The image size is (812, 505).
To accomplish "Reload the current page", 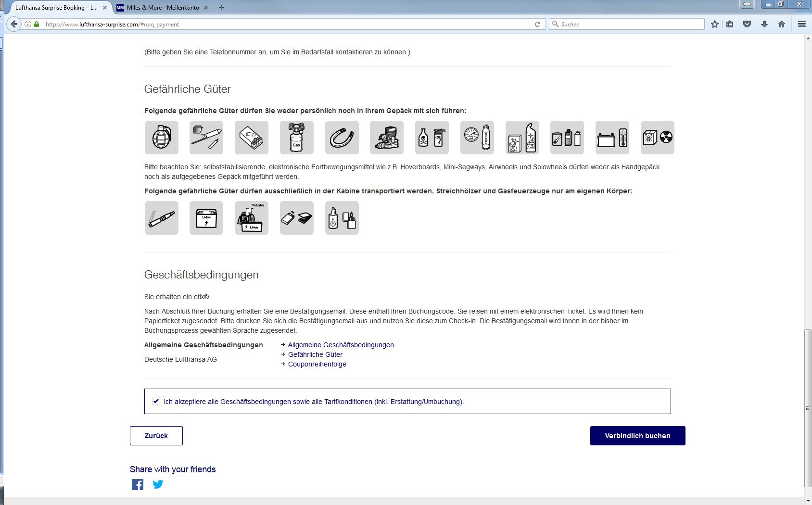I will click(x=537, y=24).
